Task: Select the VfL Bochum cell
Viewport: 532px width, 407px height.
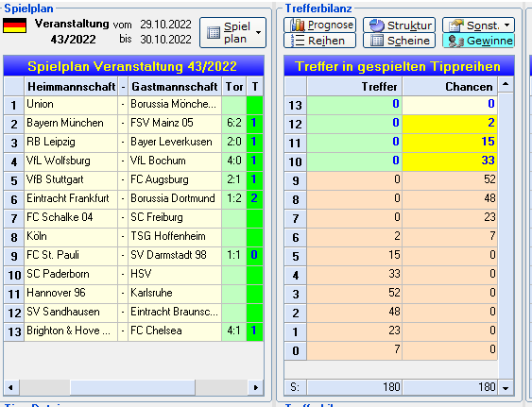Action: (x=175, y=161)
